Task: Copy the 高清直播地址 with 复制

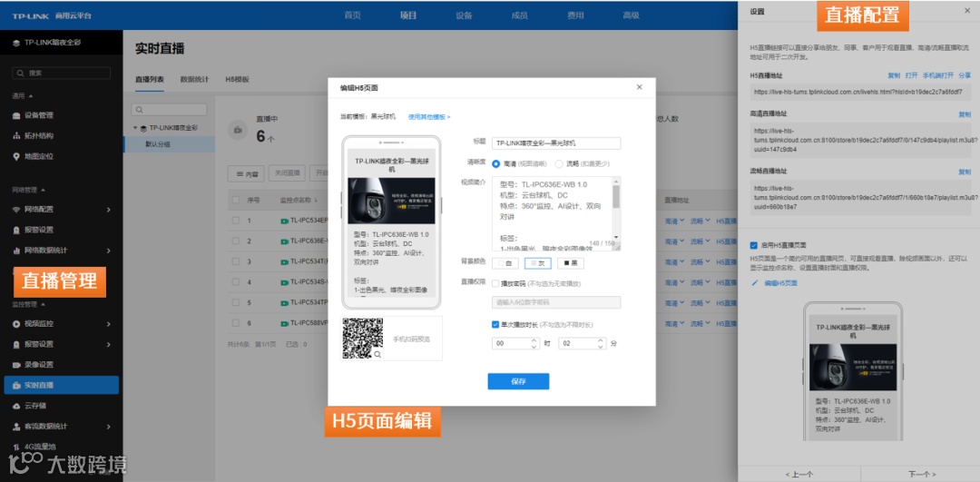Action: tap(965, 114)
